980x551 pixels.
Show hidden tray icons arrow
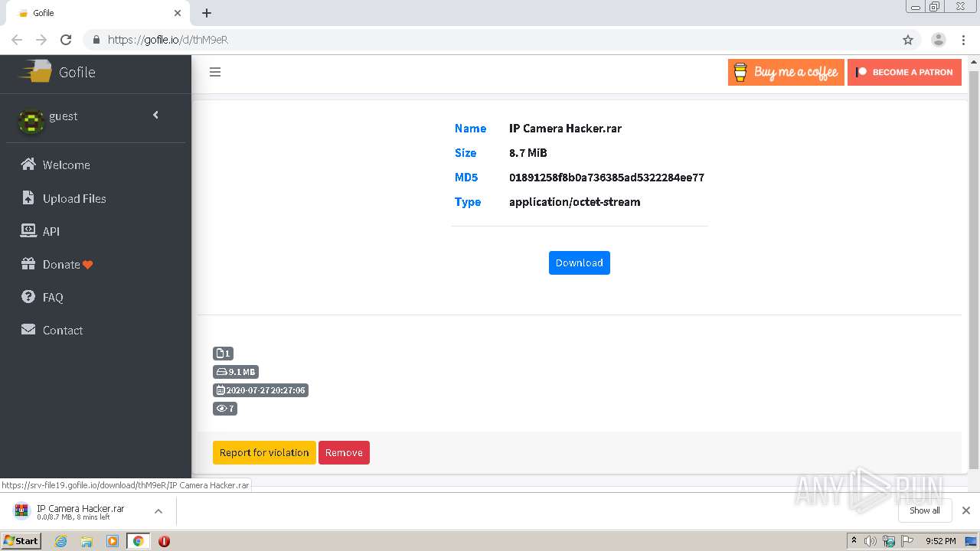tap(854, 541)
